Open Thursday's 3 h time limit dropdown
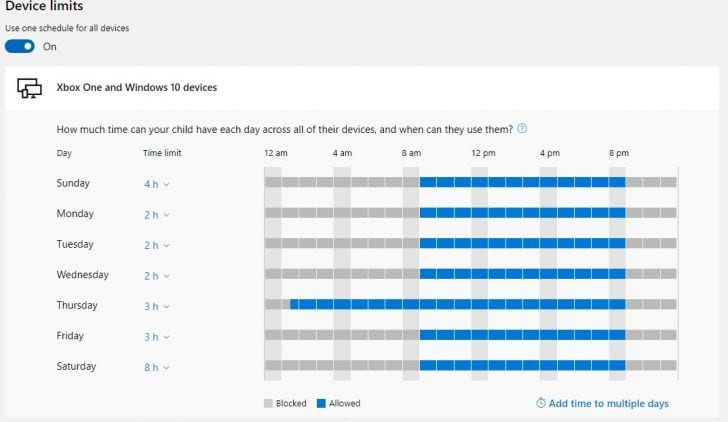The image size is (728, 422). (156, 306)
